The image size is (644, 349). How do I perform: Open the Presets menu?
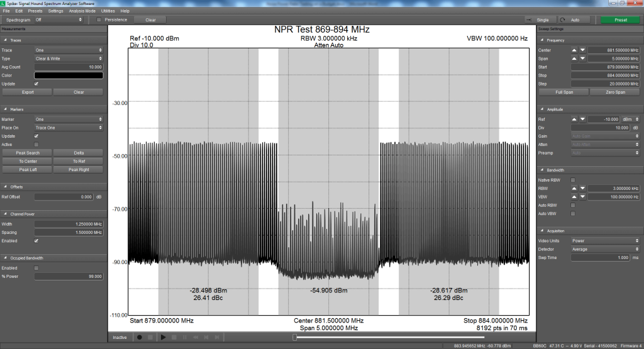pyautogui.click(x=35, y=11)
